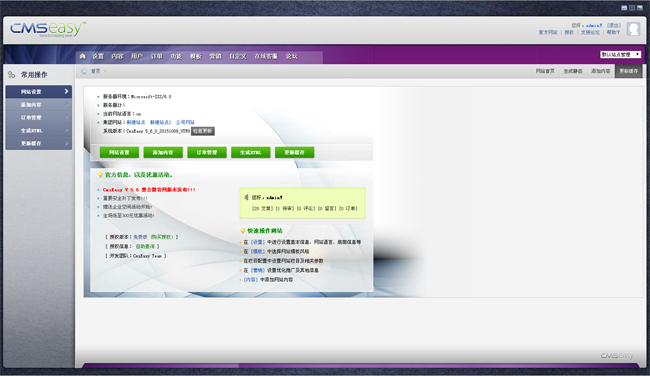Click the [模板] link under 快速操作网站
This screenshot has height=376, width=650.
click(x=257, y=251)
